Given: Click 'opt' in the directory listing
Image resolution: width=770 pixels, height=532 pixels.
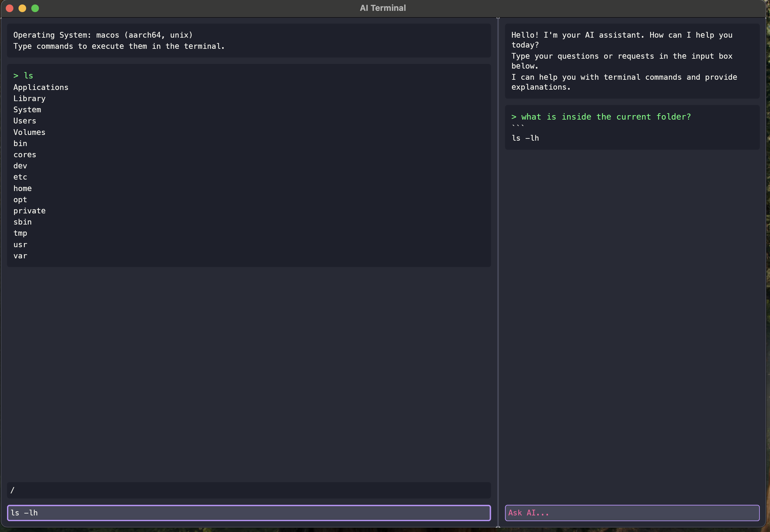Looking at the screenshot, I should (x=20, y=200).
